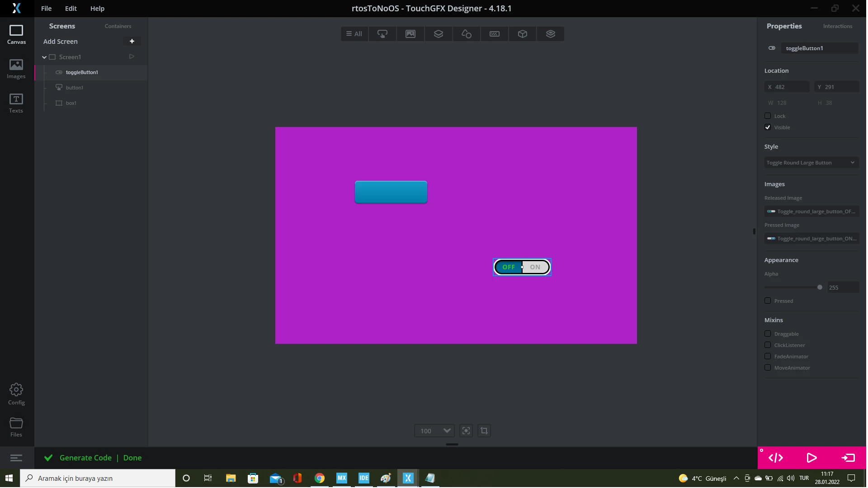The image size is (868, 488).
Task: Enable the MoveAnimator mixin
Action: 768,367
